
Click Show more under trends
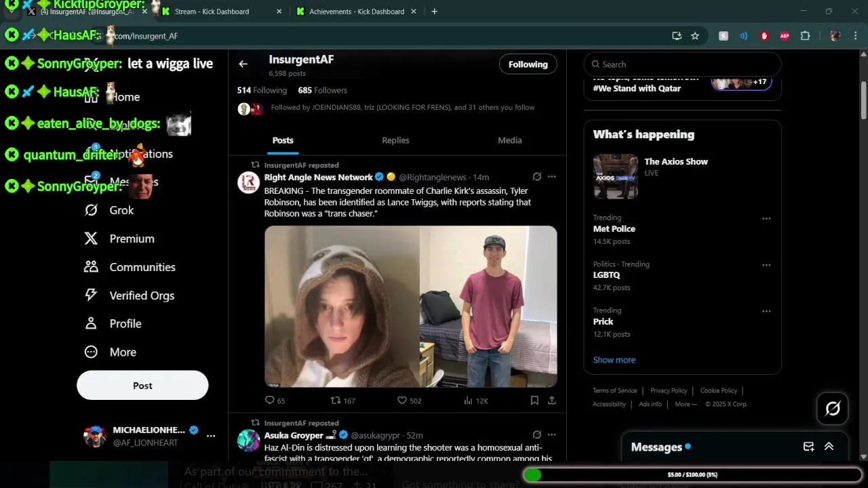click(614, 360)
